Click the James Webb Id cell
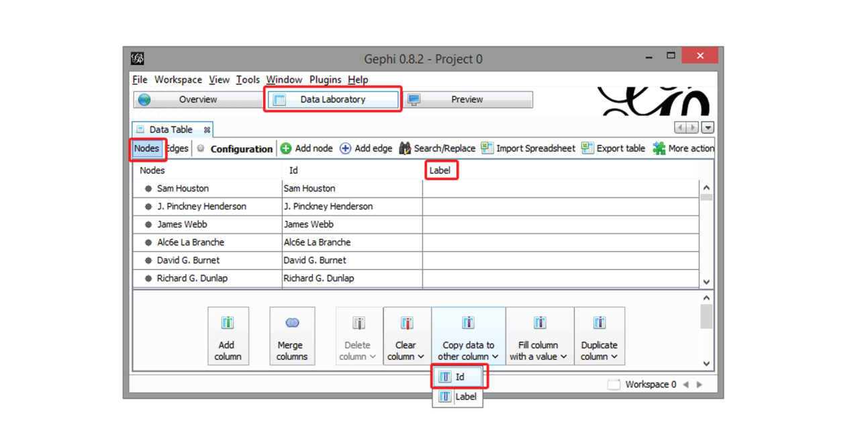Viewport: 868px width, 423px height. point(352,224)
